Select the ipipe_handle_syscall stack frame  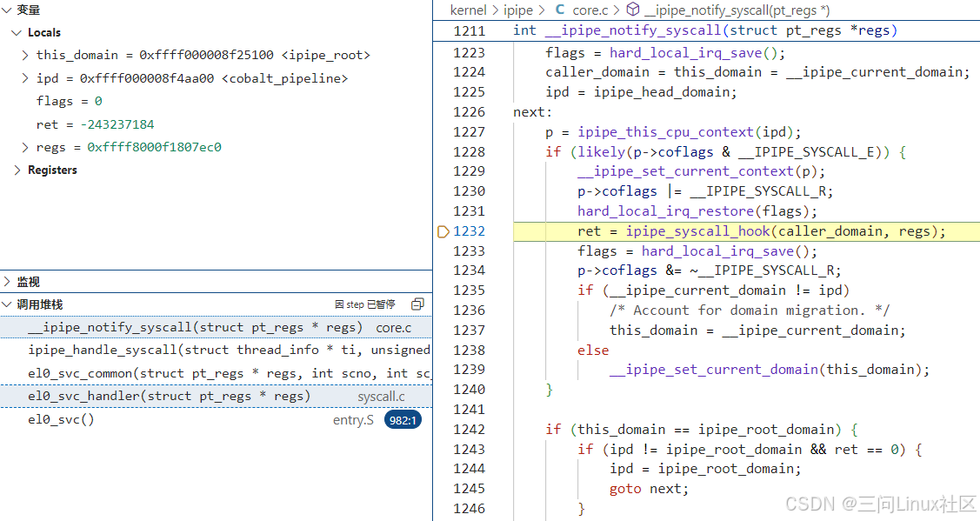tap(216, 351)
